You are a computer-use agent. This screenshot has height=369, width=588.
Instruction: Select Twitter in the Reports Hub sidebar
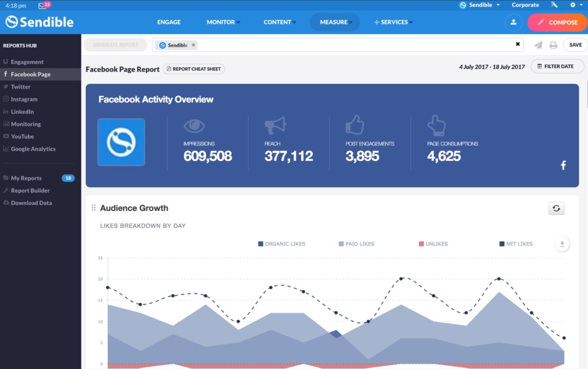pos(20,87)
